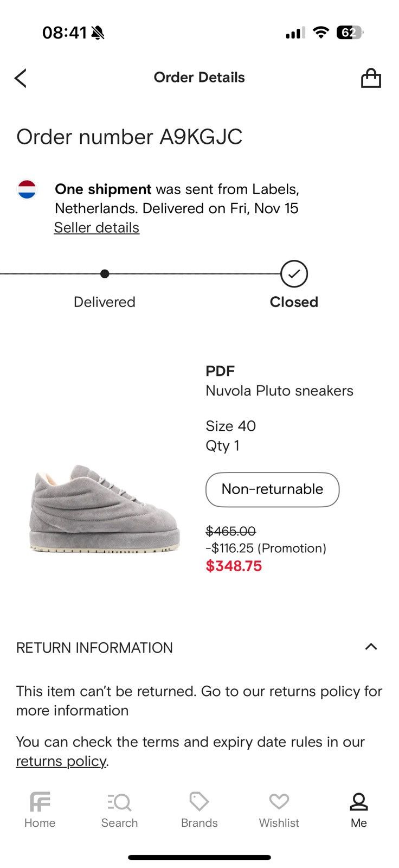Image resolution: width=399 pixels, height=868 pixels.
Task: Tap the discounted price $348.75
Action: coord(234,566)
